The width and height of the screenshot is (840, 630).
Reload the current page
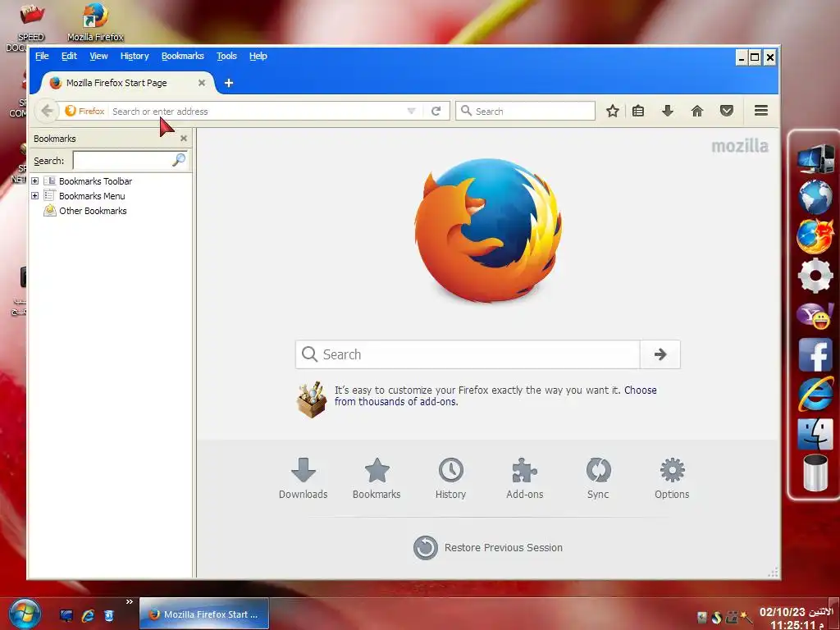(x=436, y=111)
